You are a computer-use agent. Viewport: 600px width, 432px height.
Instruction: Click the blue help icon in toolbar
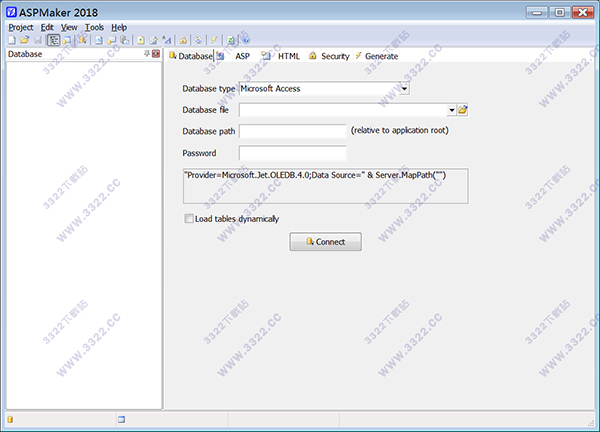click(x=246, y=40)
